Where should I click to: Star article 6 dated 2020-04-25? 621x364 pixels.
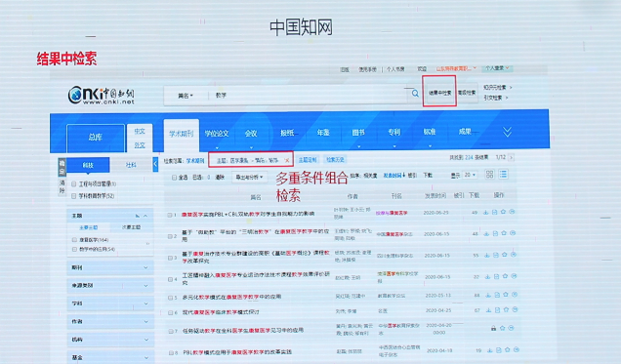point(506,309)
